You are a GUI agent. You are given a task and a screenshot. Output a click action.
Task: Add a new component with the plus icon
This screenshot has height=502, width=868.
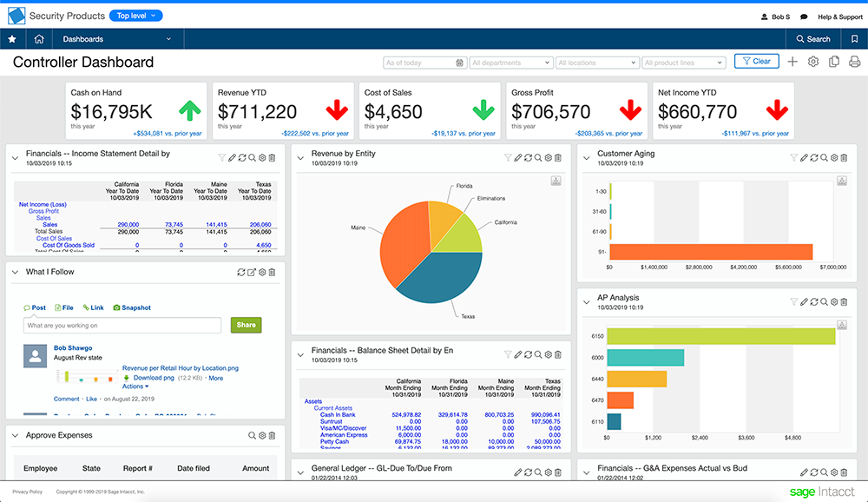click(x=792, y=62)
